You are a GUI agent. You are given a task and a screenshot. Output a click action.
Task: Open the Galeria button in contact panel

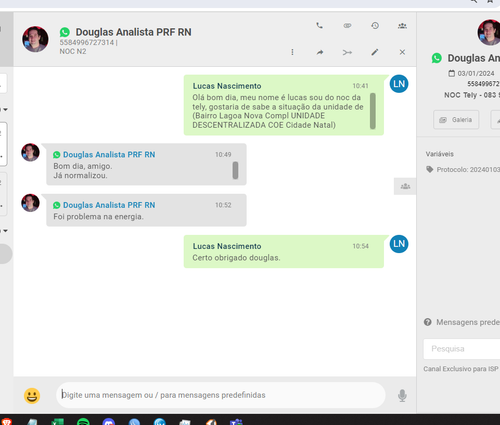coord(456,120)
